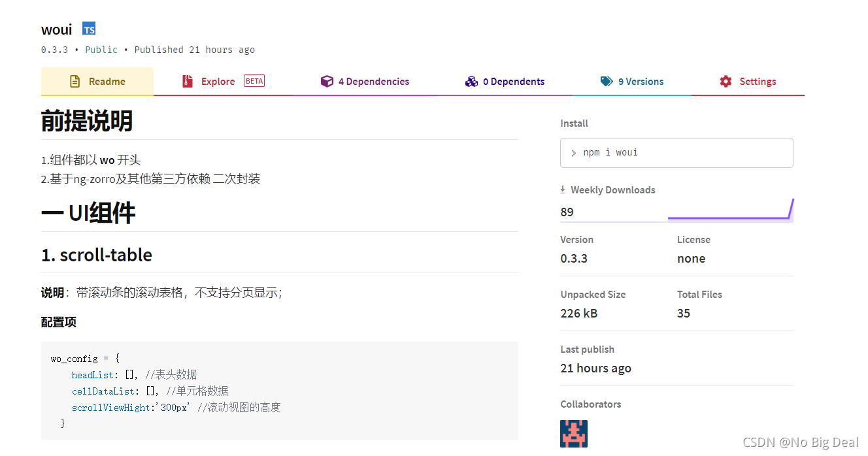Open the Explore BETA tab

[x=223, y=82]
